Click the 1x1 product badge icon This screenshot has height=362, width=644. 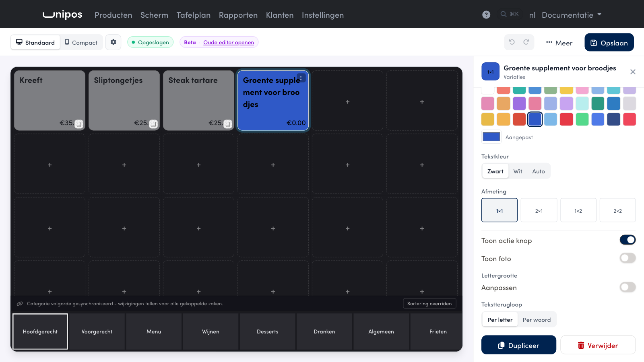point(490,72)
